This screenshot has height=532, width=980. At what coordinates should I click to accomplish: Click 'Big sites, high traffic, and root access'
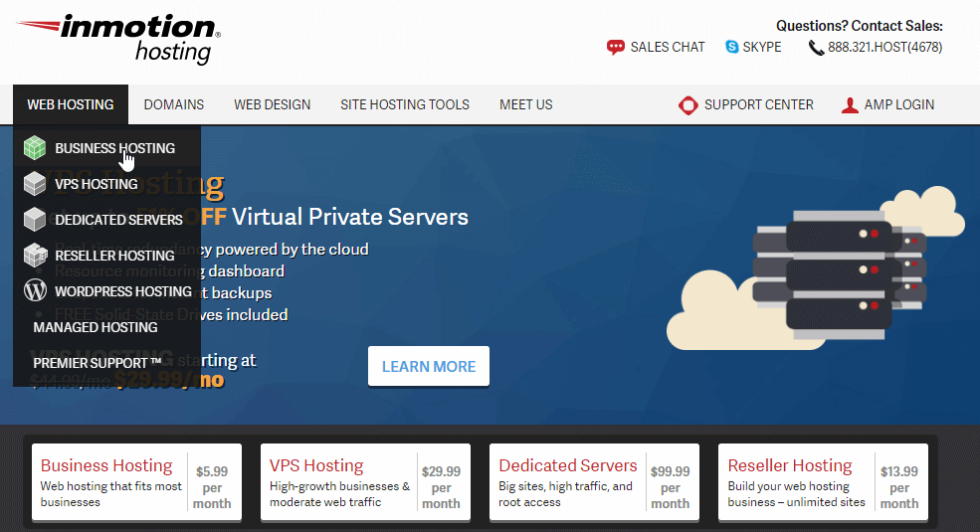point(566,494)
